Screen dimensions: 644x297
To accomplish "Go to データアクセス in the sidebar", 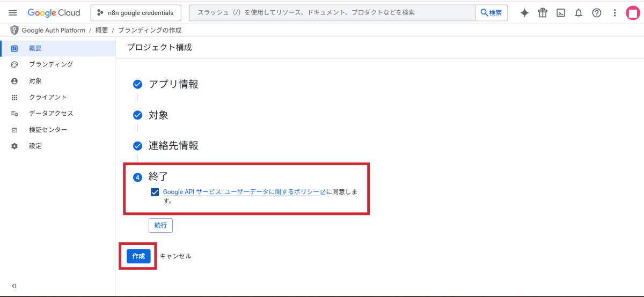I will 51,114.
